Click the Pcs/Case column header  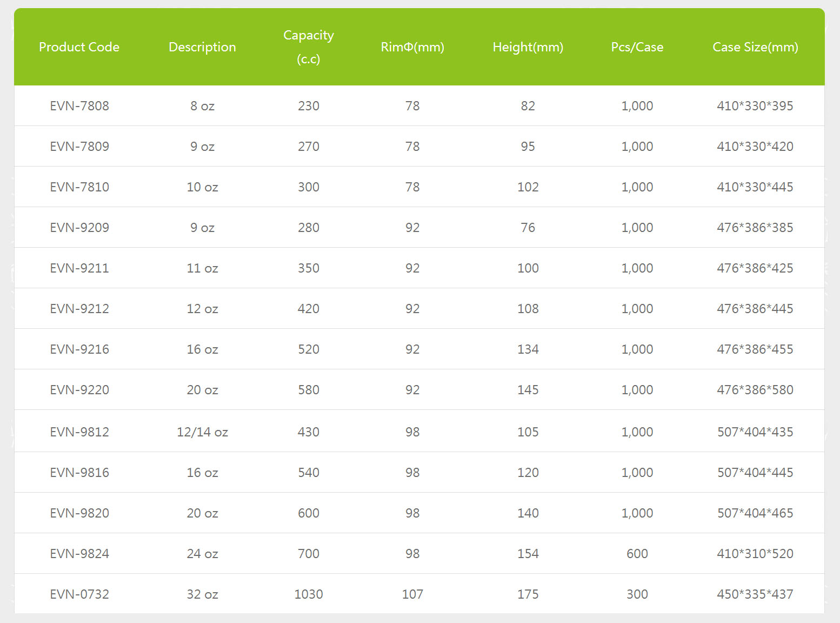[x=637, y=47]
